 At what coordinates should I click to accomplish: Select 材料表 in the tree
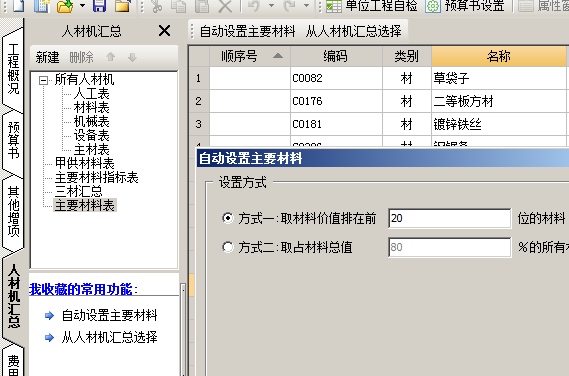(91, 107)
